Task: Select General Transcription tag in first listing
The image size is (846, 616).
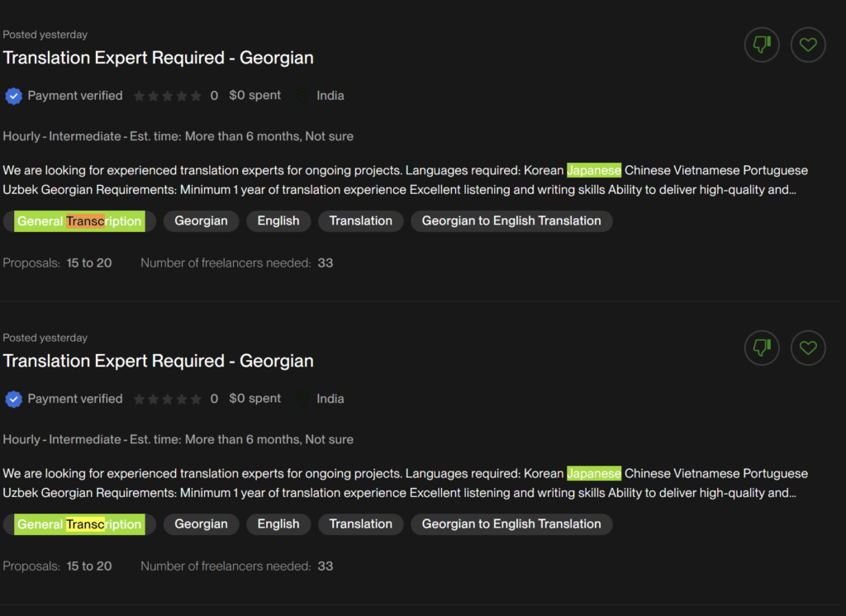Action: click(x=79, y=221)
